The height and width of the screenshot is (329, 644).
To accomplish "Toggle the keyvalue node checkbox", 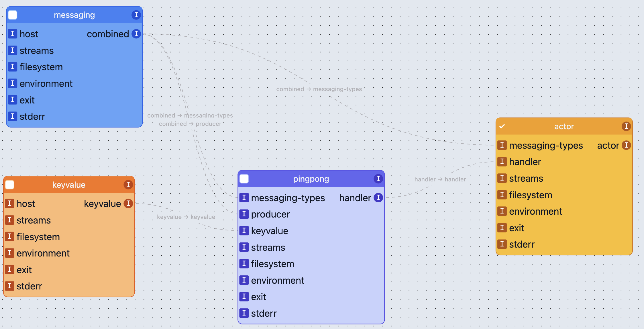I will (10, 185).
